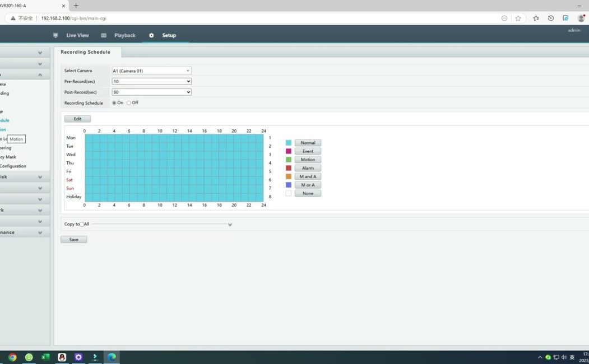Open the Pre-Record seconds dropdown
The width and height of the screenshot is (589, 364).
point(151,81)
